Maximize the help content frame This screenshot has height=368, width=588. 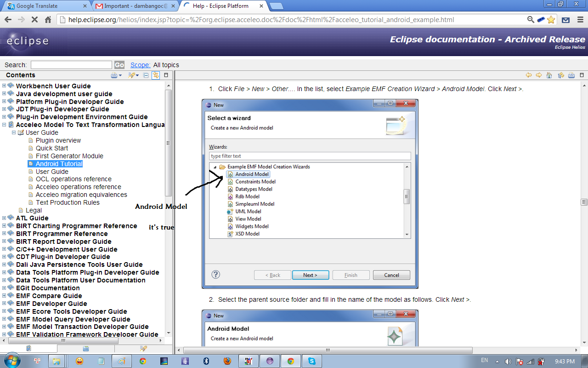[582, 75]
